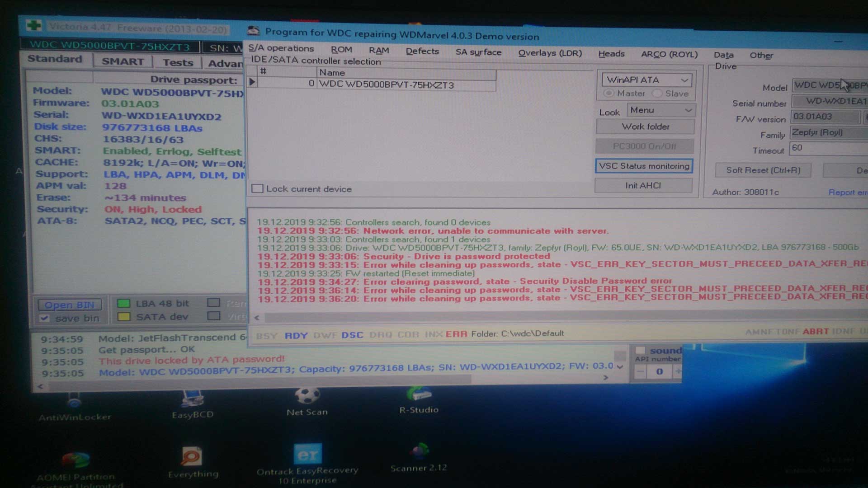Viewport: 868px width, 488px height.
Task: Click the Family Zepfyr (Royl) combo box
Action: tap(829, 132)
